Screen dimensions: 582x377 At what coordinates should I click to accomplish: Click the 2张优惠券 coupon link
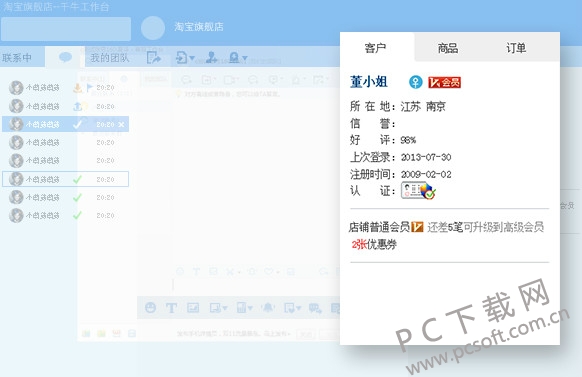374,244
